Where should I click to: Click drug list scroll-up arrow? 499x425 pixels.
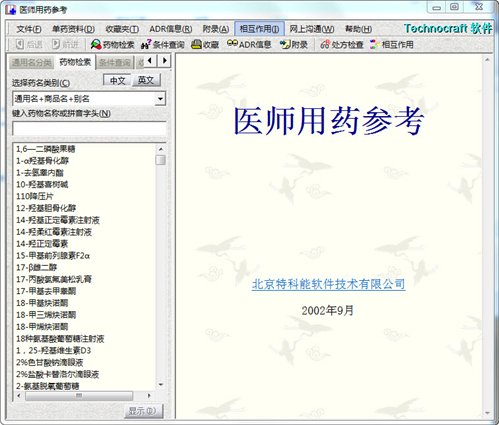[161, 149]
